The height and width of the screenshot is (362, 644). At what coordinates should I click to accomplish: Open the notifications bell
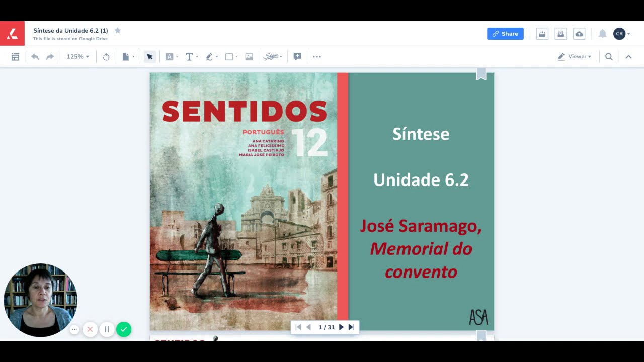click(602, 34)
